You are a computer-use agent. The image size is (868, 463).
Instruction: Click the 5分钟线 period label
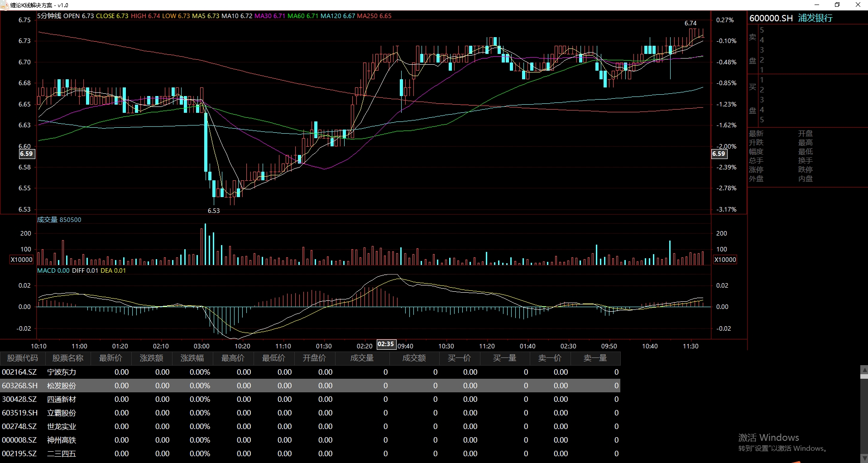tap(49, 16)
